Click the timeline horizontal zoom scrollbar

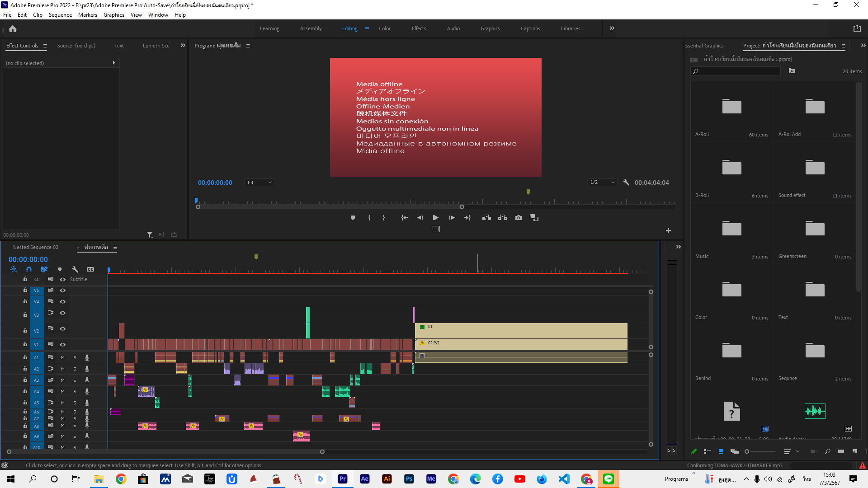pos(165,451)
